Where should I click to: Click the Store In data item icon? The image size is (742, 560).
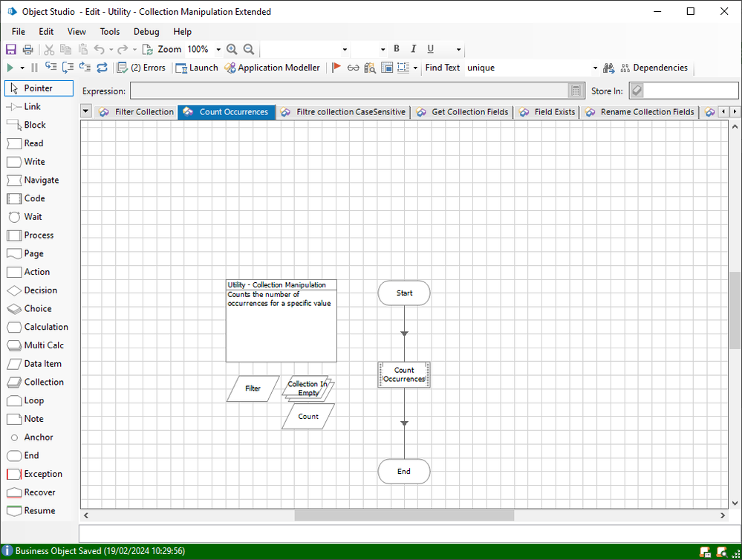(x=637, y=91)
